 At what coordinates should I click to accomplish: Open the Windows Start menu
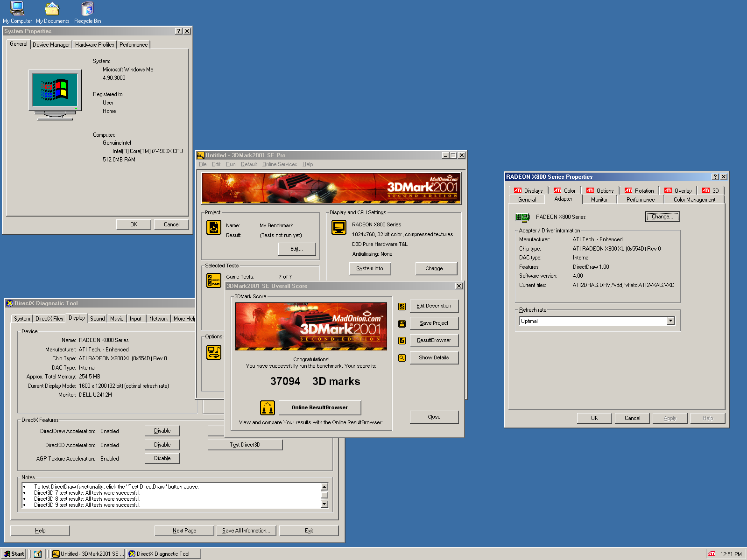coord(14,554)
